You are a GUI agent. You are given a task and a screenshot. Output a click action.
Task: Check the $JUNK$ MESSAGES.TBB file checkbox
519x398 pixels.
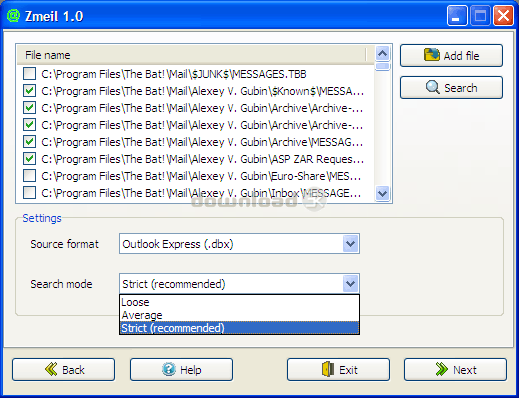[x=30, y=74]
